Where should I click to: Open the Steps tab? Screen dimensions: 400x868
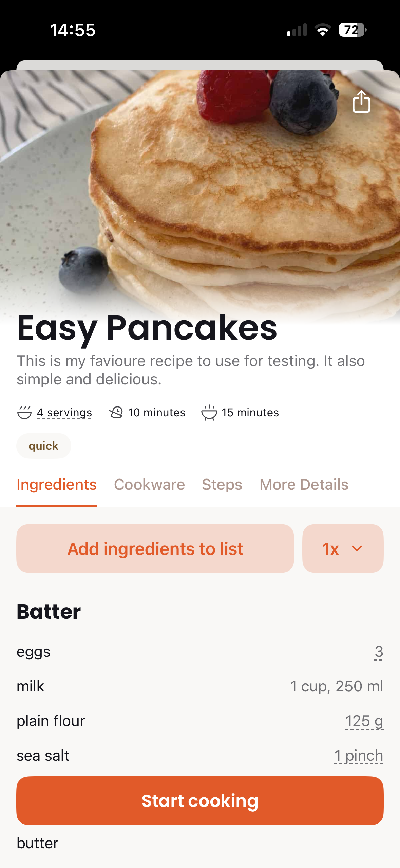point(222,485)
